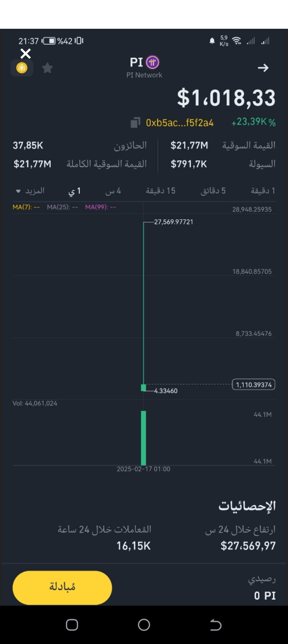Tap market cap value $21,77M next to القيمة السوقية
The width and height of the screenshot is (288, 644).
189,145
